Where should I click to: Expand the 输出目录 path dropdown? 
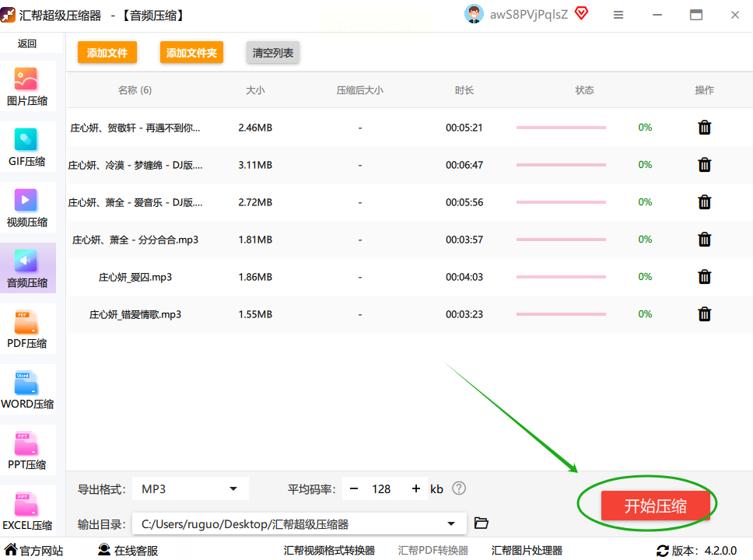coord(299,523)
